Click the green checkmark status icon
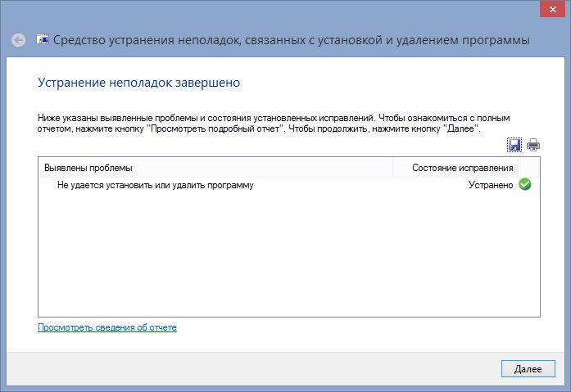This screenshot has height=392, width=571. pos(525,185)
